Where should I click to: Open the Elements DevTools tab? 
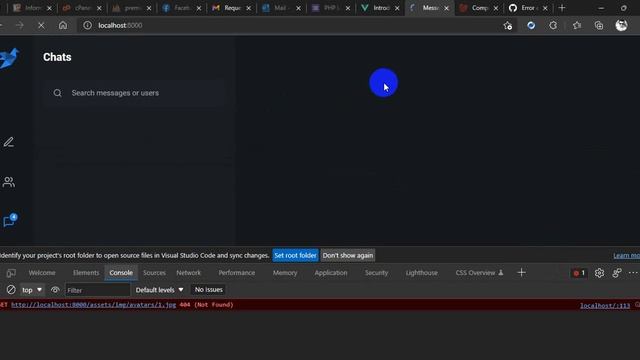tap(86, 273)
